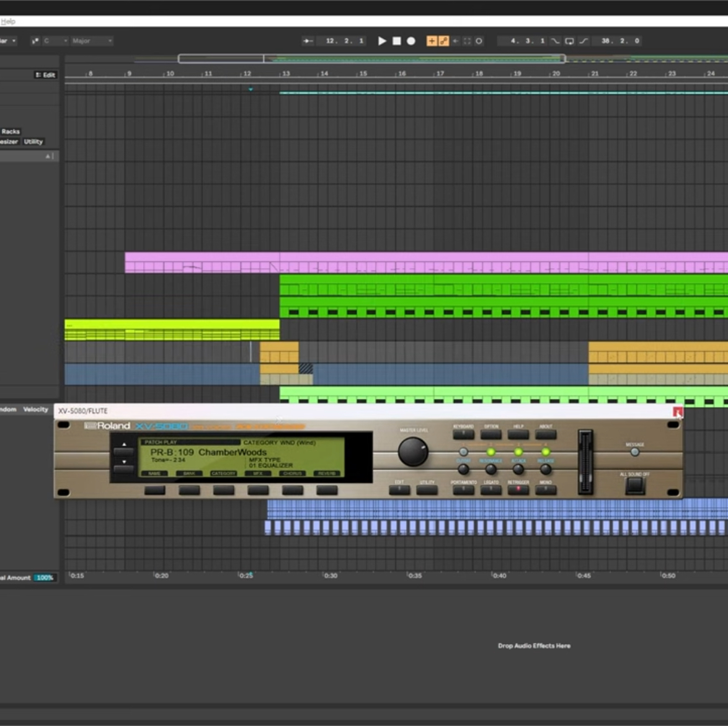Click the Session Record circle button
The image size is (728, 726).
(479, 41)
